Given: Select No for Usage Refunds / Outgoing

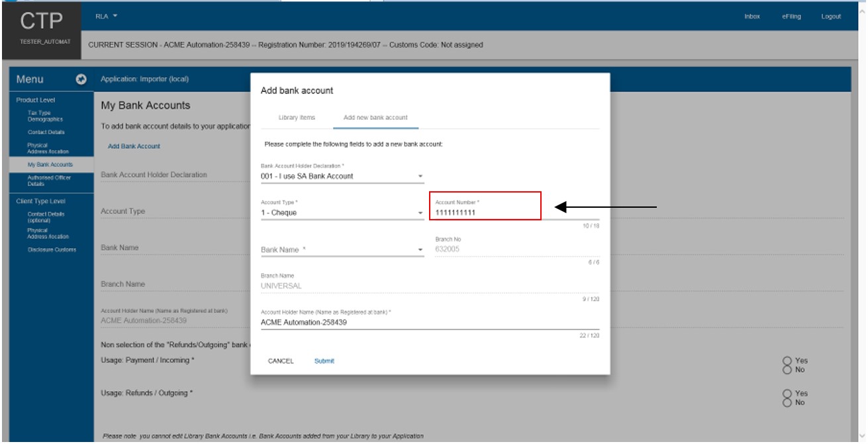Looking at the screenshot, I should tap(787, 402).
